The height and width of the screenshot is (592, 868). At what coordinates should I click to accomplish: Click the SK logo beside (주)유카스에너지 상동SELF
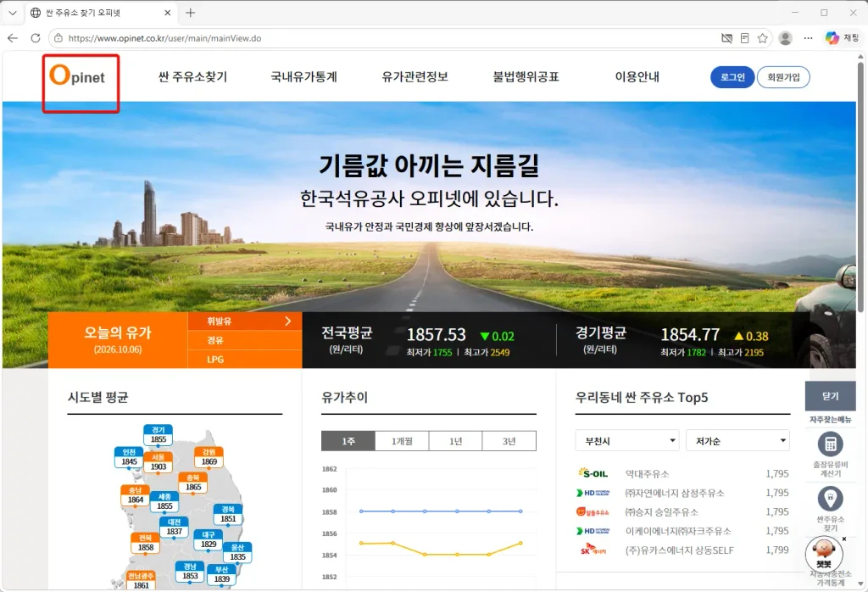click(593, 550)
